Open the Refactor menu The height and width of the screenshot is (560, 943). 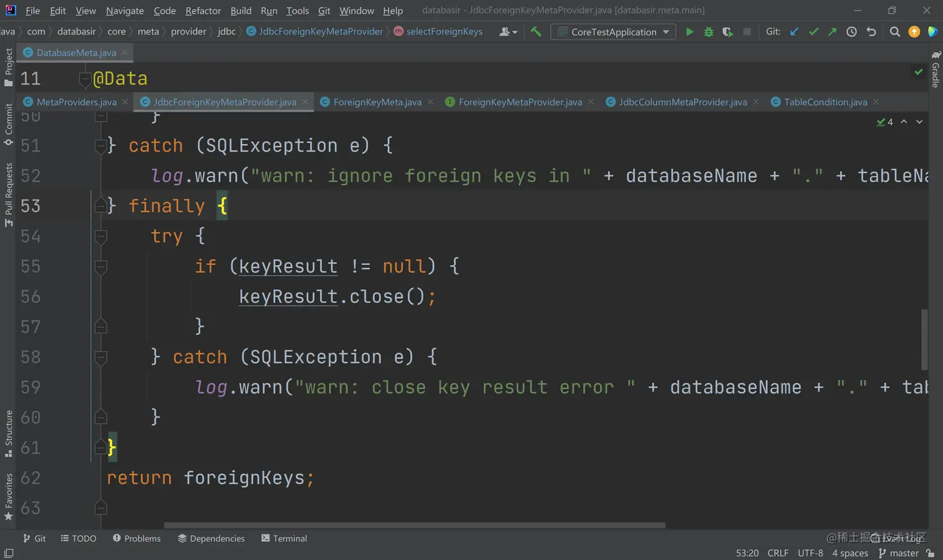tap(203, 11)
